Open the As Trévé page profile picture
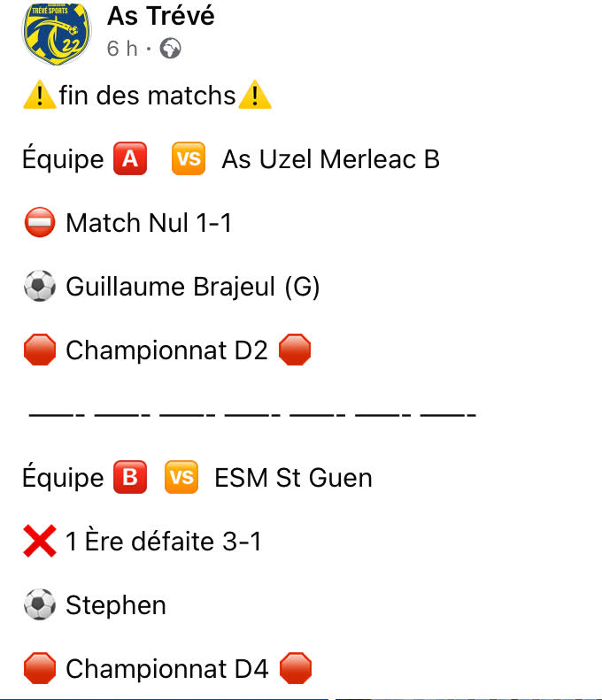Screen dimensions: 602x700 (56, 31)
